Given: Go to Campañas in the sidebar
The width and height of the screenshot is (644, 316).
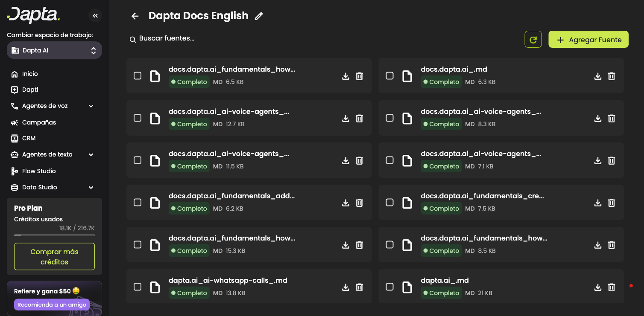Looking at the screenshot, I should [x=39, y=123].
